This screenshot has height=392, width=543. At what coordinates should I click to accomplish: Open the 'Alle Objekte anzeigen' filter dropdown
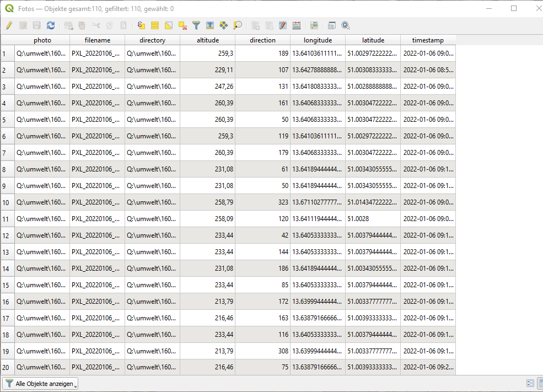pyautogui.click(x=41, y=383)
